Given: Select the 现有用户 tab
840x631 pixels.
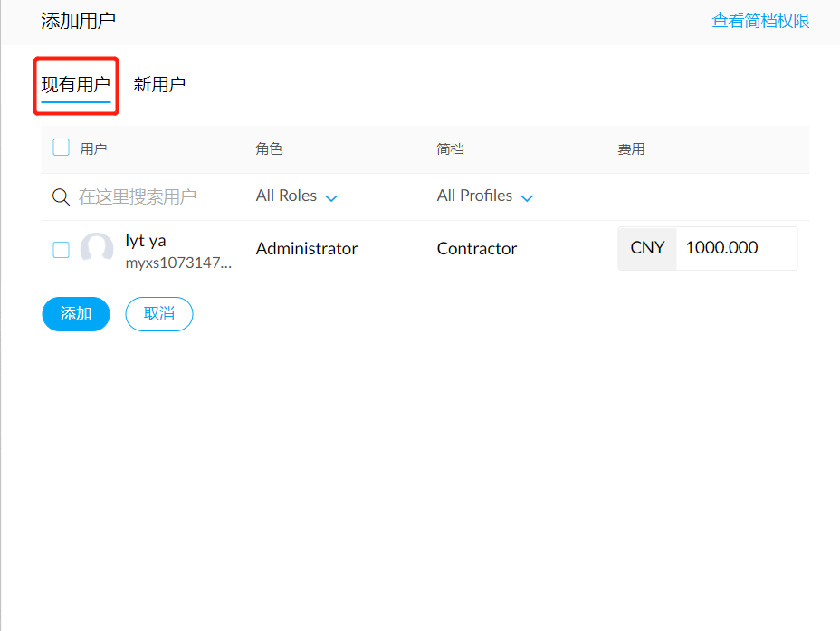Looking at the screenshot, I should pos(76,85).
